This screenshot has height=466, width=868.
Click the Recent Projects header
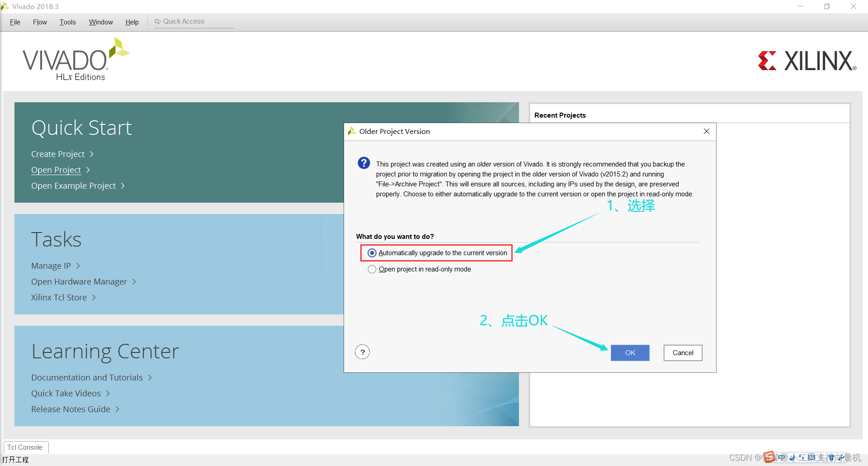coord(560,115)
